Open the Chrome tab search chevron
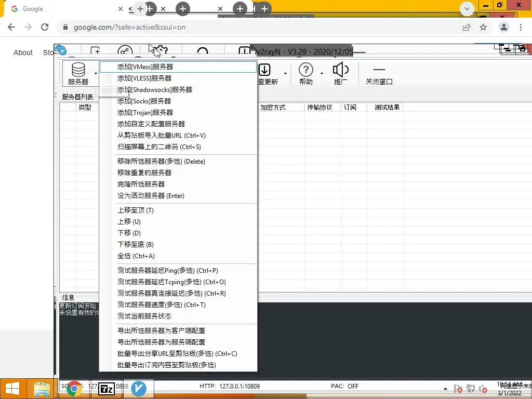Viewport: 532px width, 399px height. (467, 9)
